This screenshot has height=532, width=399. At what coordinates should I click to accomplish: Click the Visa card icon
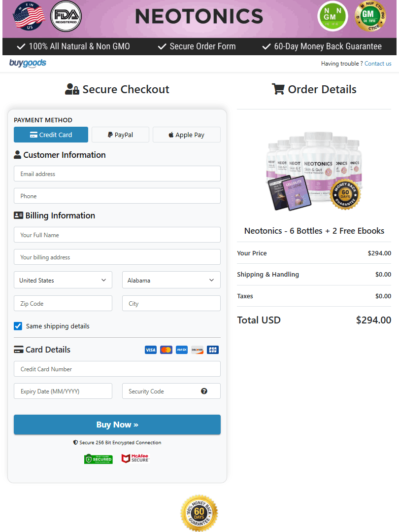tap(151, 350)
